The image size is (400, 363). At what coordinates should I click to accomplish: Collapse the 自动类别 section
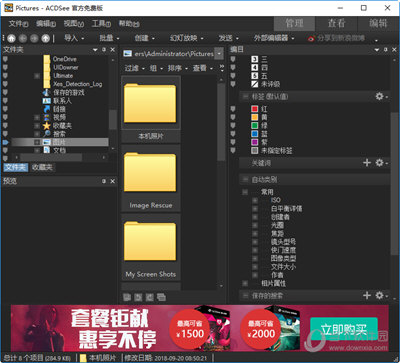coord(245,180)
